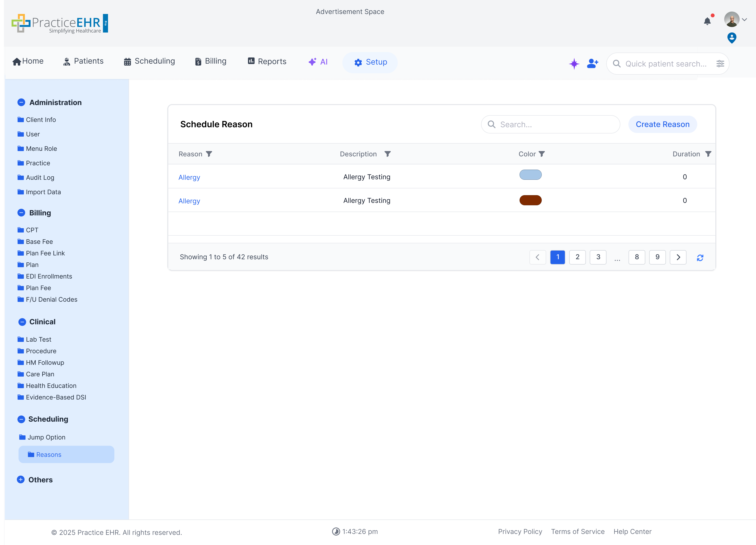Image resolution: width=756 pixels, height=545 pixels.
Task: Collapse the Billing sidebar section
Action: click(x=21, y=213)
